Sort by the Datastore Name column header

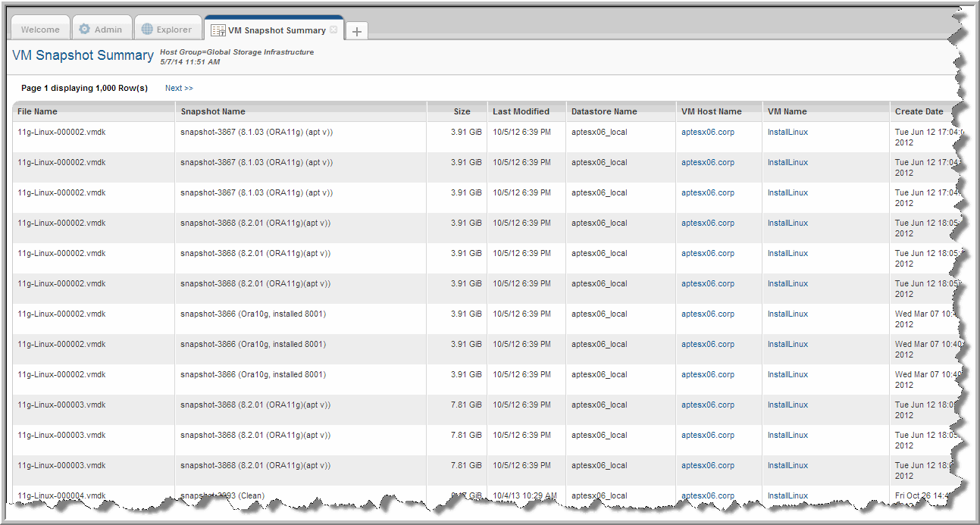(604, 111)
